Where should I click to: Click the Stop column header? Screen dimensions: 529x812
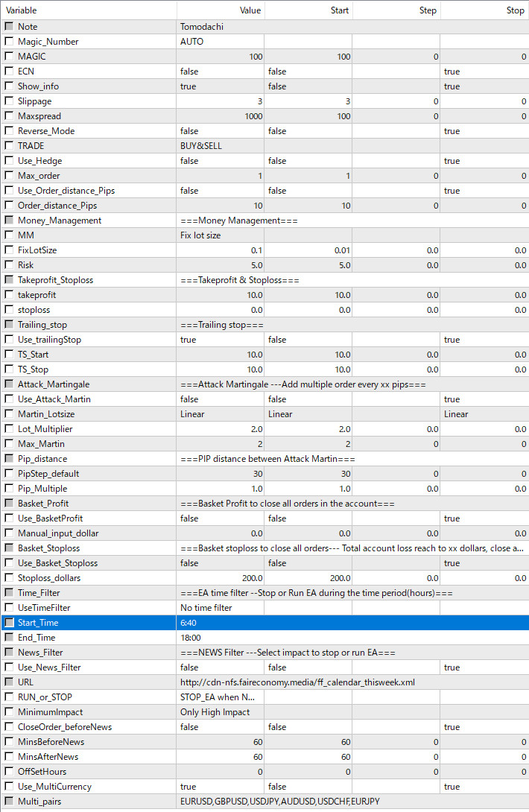tap(485, 10)
